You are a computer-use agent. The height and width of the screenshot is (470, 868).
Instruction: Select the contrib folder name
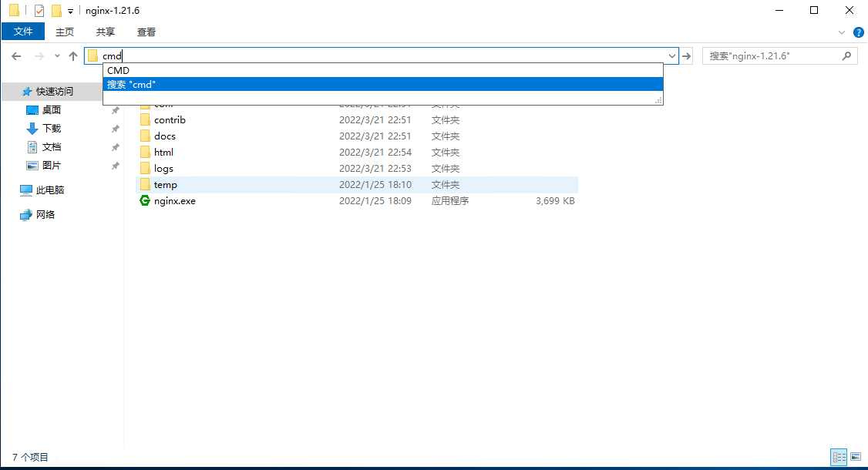(x=170, y=119)
